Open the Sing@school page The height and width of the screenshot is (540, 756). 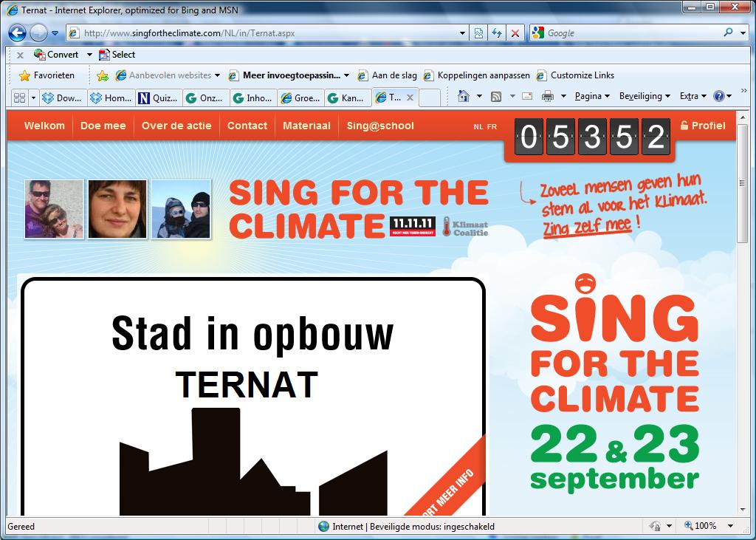380,126
